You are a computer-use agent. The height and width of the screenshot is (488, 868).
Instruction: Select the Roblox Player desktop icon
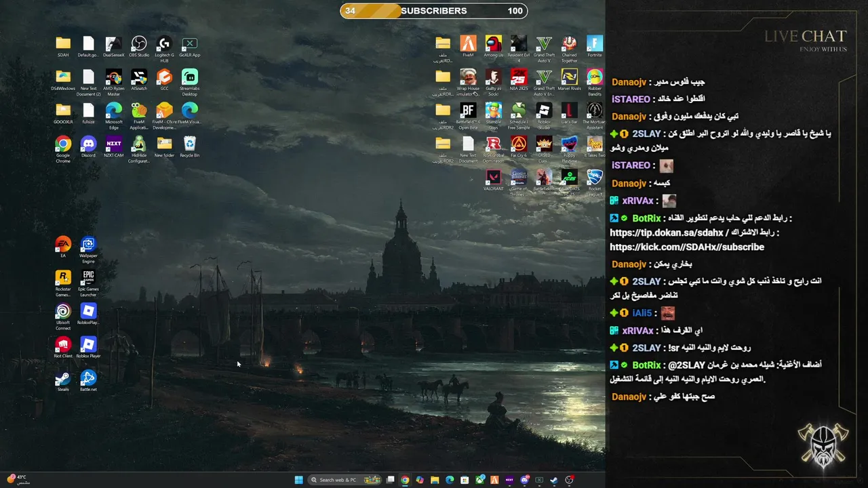(x=88, y=347)
